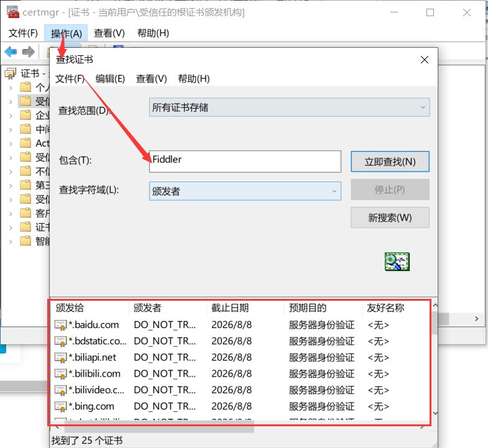Viewport: 488px width, 448px height.
Task: Click the certificate icon for *.baidu.com
Action: coord(60,325)
